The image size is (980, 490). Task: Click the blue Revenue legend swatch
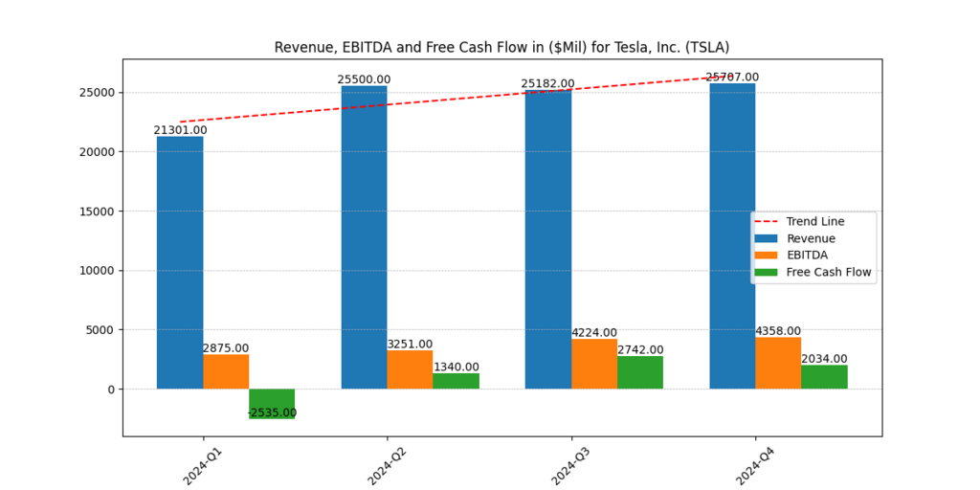pos(768,238)
